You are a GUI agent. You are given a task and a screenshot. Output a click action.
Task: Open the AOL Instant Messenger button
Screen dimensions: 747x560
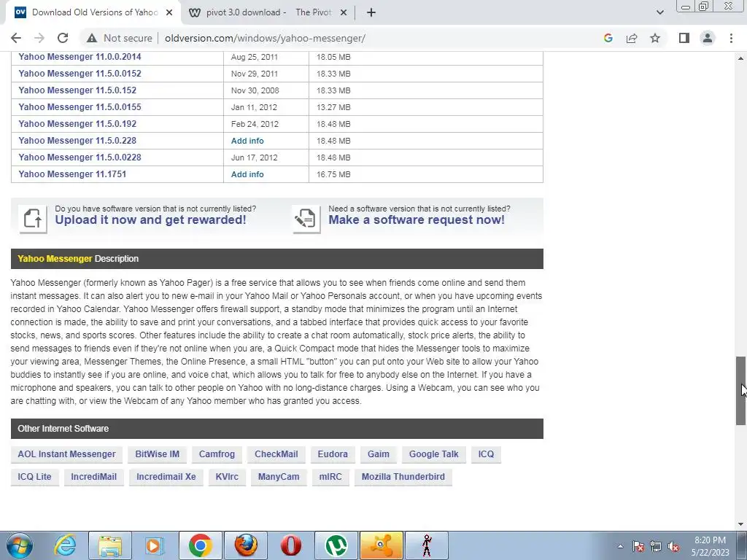coord(66,454)
